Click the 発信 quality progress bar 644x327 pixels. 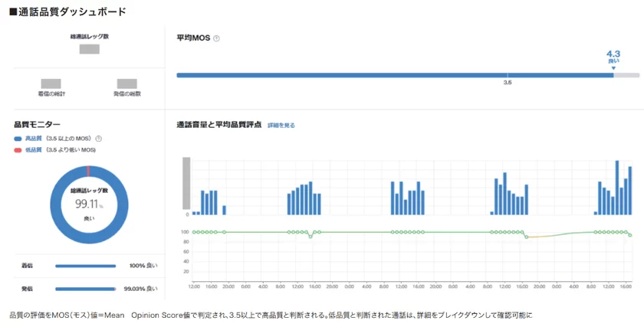[x=85, y=289]
